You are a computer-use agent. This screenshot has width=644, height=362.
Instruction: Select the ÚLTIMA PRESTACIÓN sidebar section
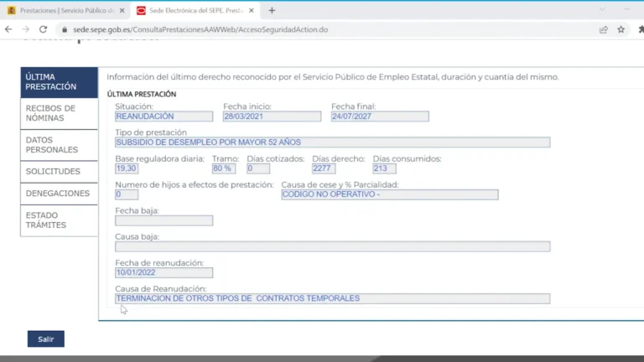60,82
